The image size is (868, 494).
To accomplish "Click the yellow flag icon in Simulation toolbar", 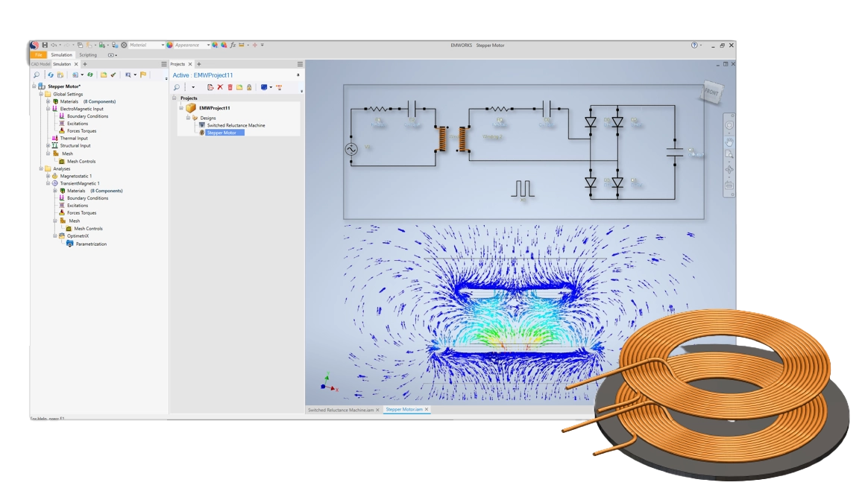I will tap(145, 75).
